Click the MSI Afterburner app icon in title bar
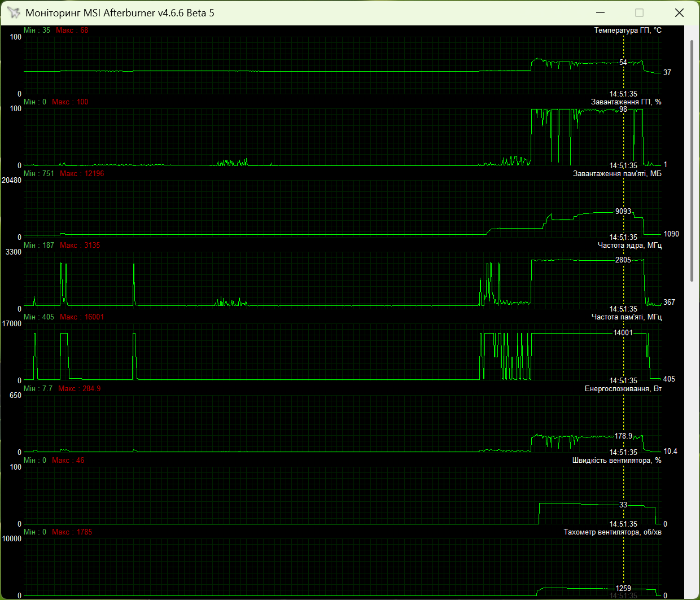 click(x=14, y=12)
